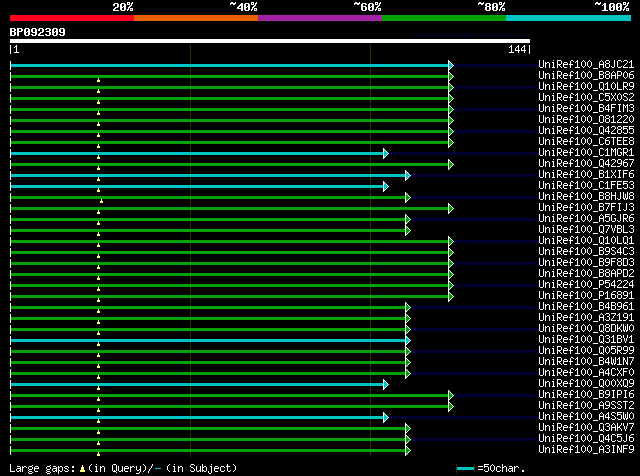Click the cyan alignment bar for UniRef100_Q31BV1

(x=208, y=340)
